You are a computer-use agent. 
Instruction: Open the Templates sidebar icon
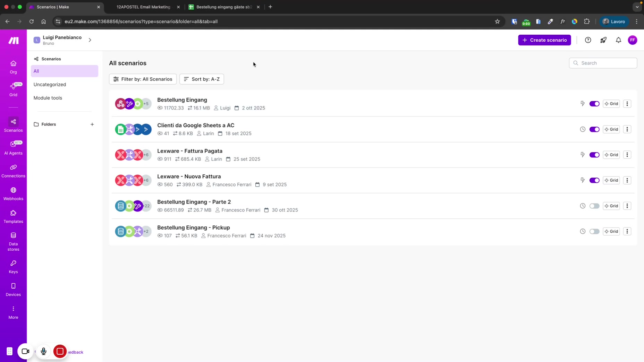(13, 216)
